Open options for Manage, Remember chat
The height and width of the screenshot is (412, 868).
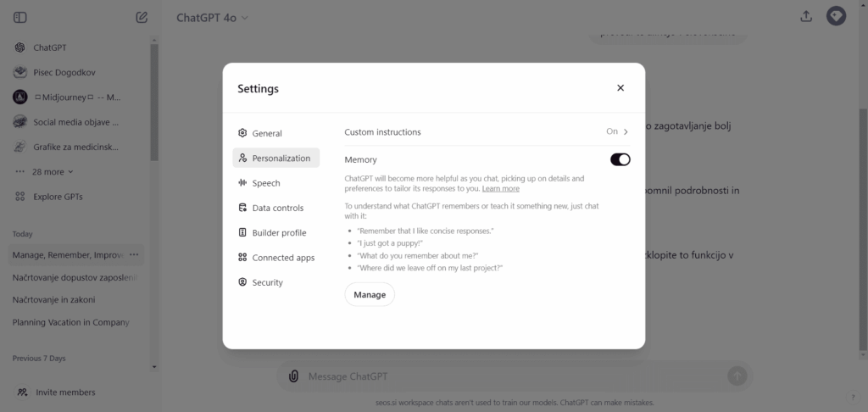point(135,254)
